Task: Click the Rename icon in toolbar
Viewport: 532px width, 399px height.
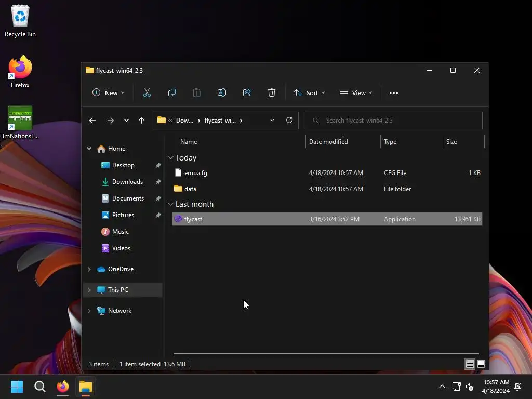Action: (221, 92)
